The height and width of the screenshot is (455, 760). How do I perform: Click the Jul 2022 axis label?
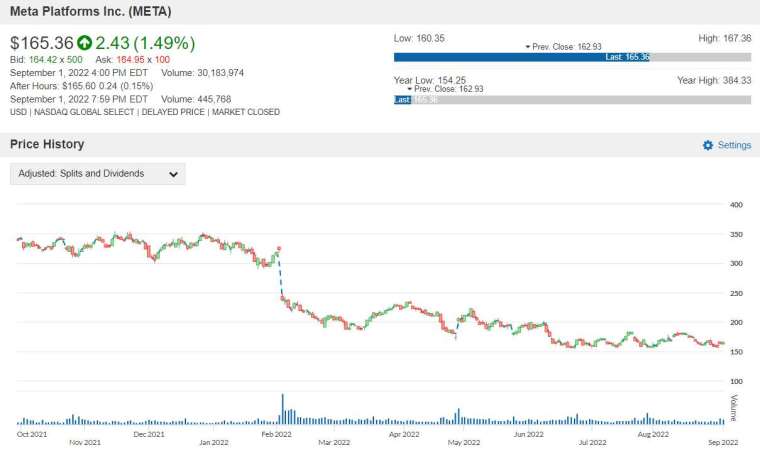click(592, 442)
